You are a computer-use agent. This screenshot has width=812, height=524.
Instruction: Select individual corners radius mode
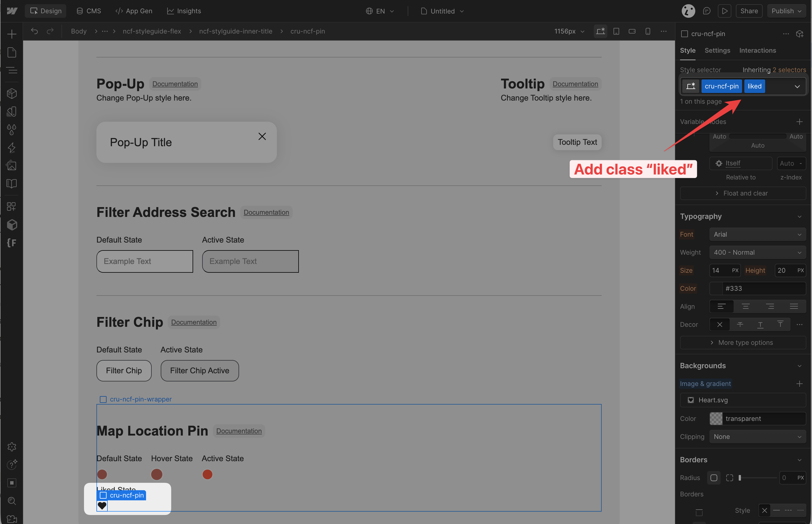point(729,478)
